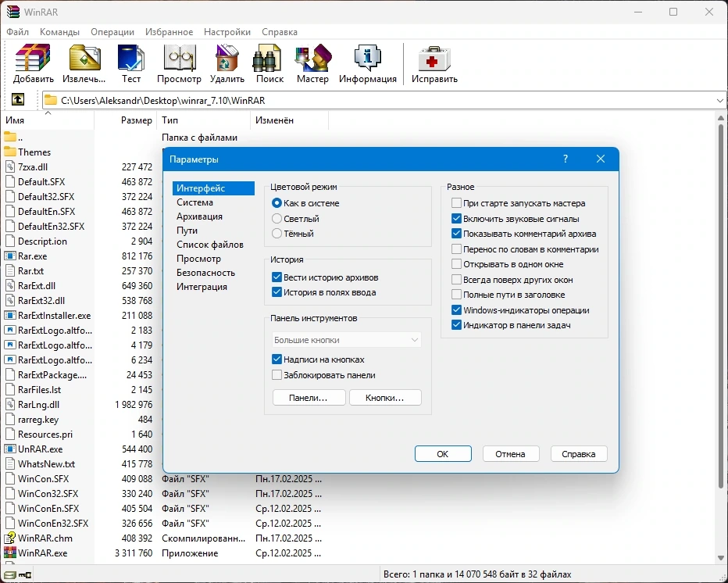Check Всегда поверх других окон
The height and width of the screenshot is (583, 728).
click(x=456, y=280)
